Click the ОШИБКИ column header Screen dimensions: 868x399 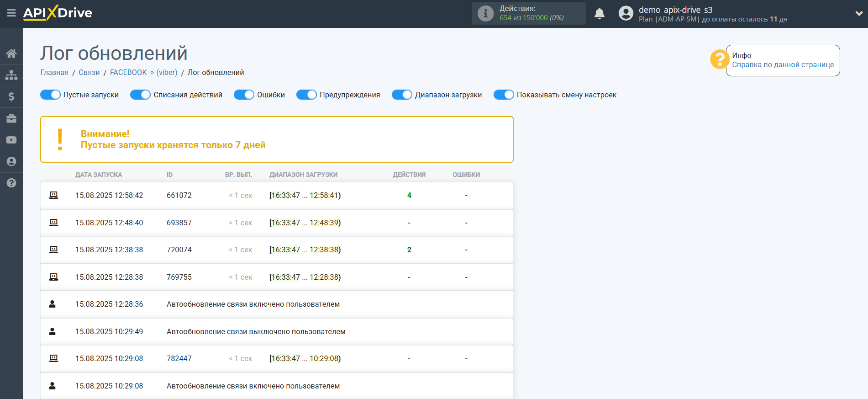click(466, 175)
